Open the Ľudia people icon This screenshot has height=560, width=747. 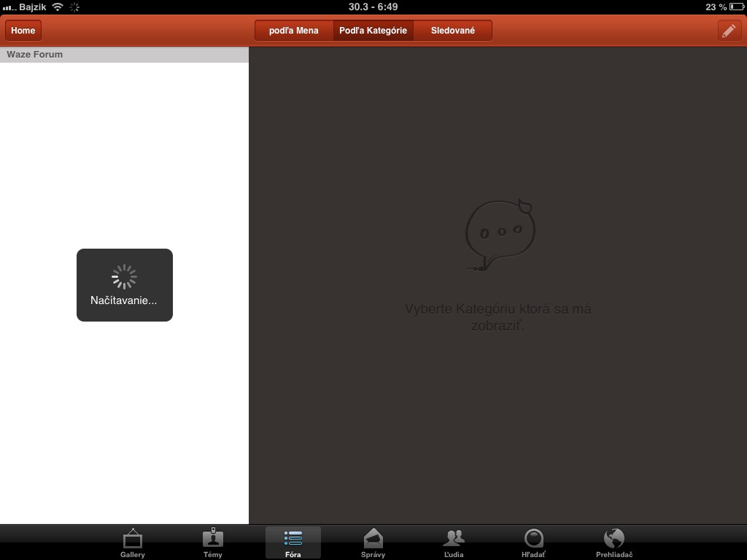(x=454, y=539)
